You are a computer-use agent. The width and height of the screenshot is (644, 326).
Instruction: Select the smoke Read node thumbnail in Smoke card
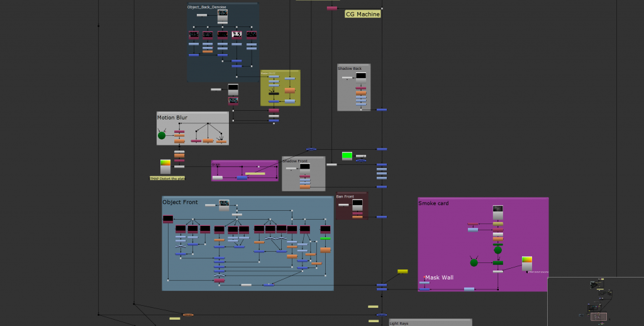pyautogui.click(x=498, y=211)
